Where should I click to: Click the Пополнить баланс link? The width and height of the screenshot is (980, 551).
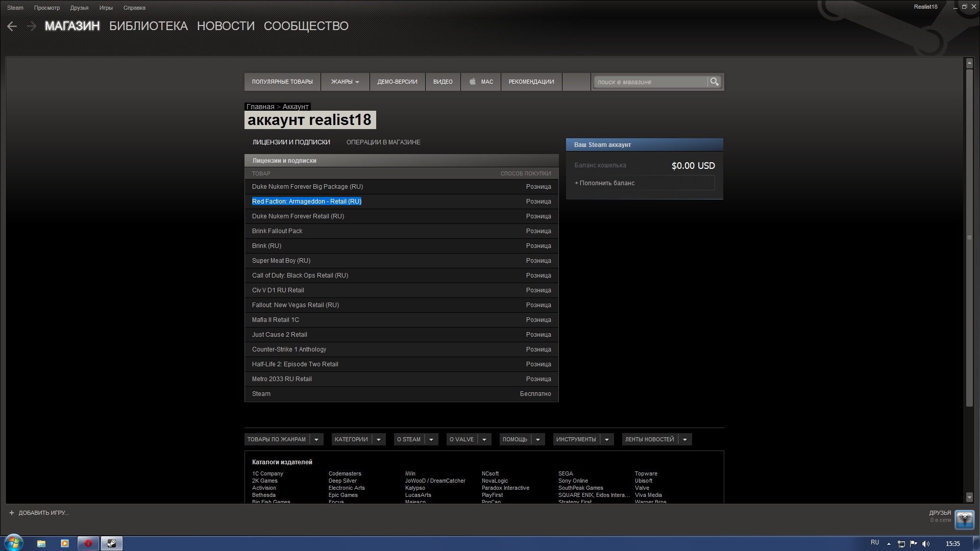pyautogui.click(x=605, y=183)
